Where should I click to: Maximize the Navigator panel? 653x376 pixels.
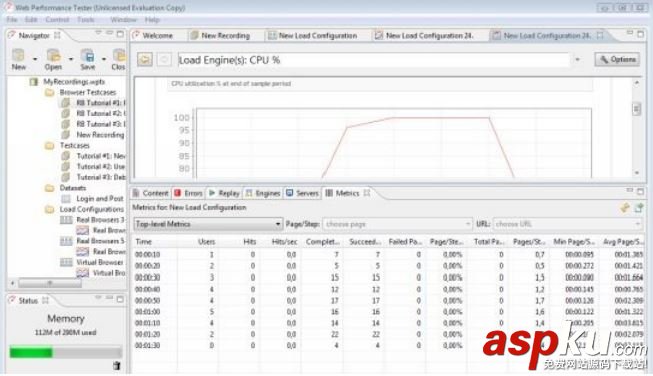(x=120, y=34)
